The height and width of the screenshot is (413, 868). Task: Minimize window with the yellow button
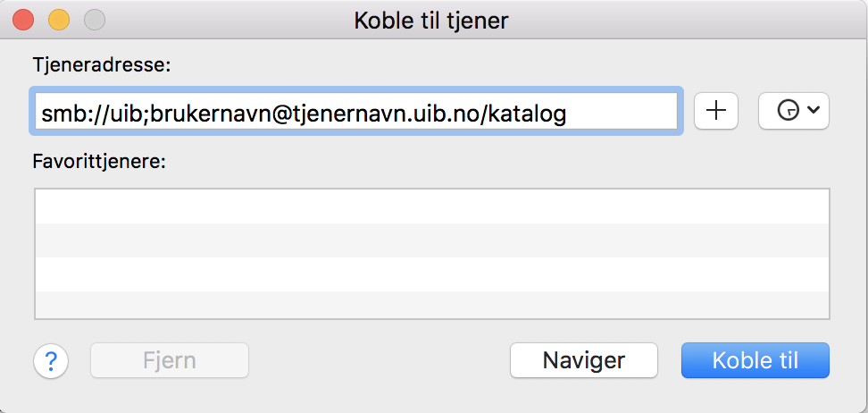(x=59, y=21)
